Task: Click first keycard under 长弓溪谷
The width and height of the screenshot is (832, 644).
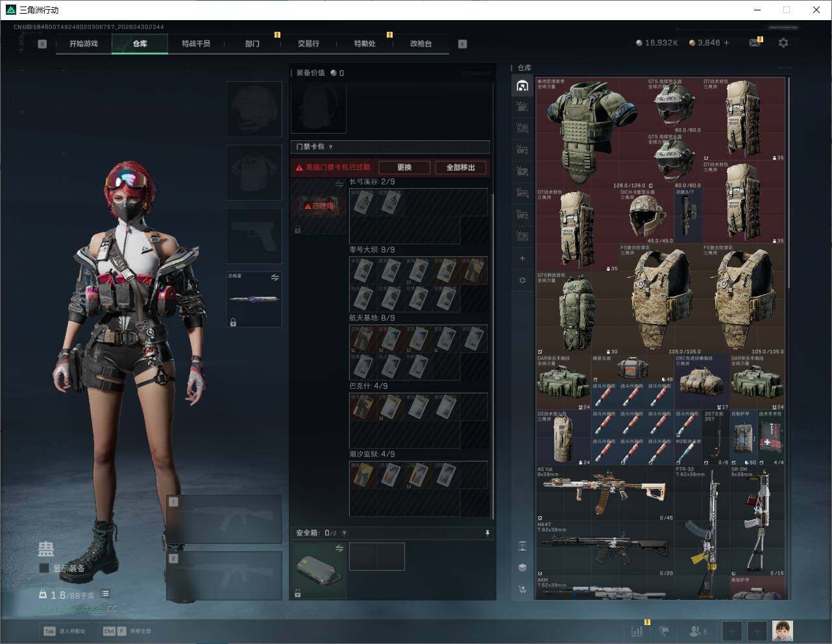Action: point(363,203)
